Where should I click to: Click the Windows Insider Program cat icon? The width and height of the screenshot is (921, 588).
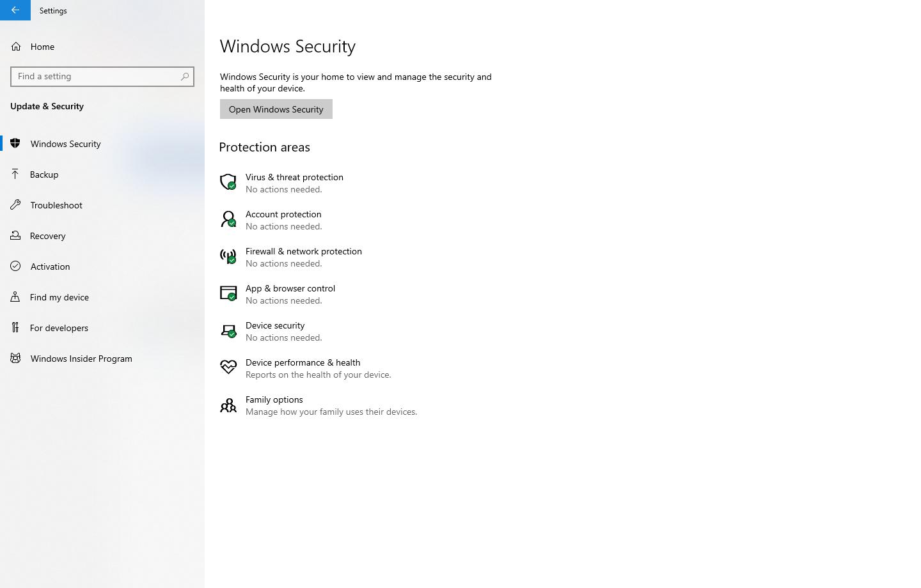[x=15, y=358]
